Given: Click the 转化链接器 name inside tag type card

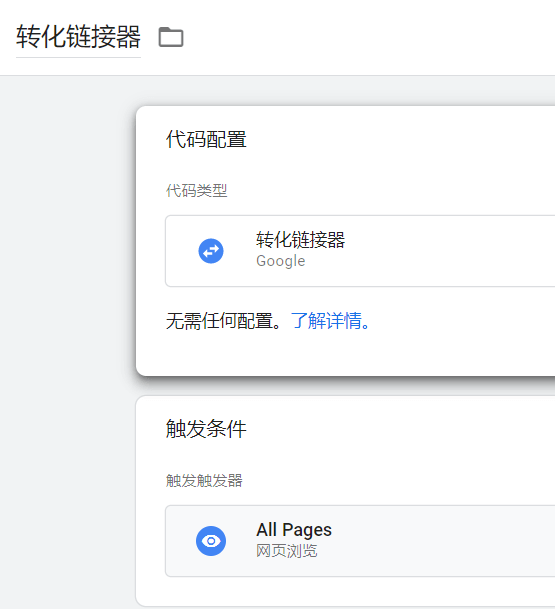Looking at the screenshot, I should 300,240.
